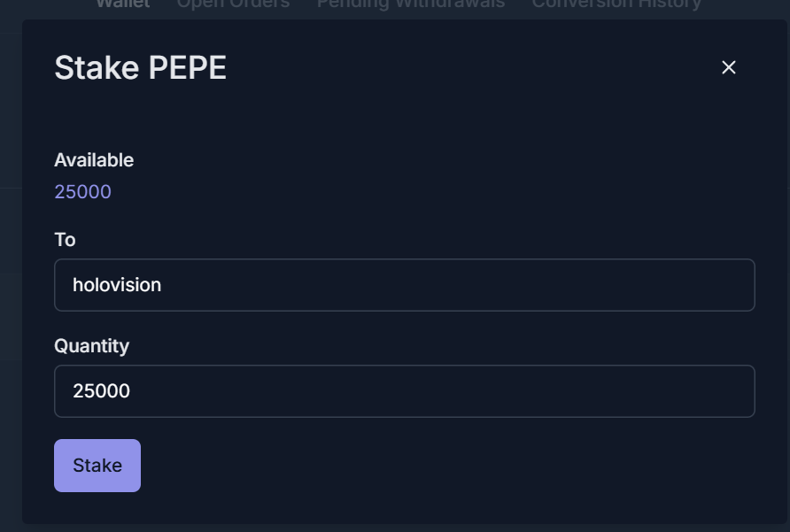The height and width of the screenshot is (532, 790).
Task: Click the Quantity field label
Action: [92, 346]
